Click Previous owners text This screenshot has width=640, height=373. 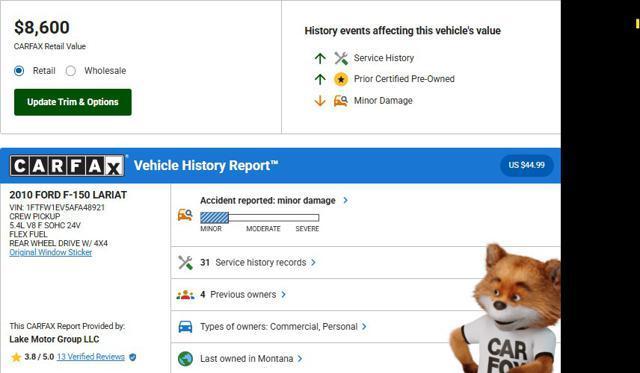pos(243,294)
